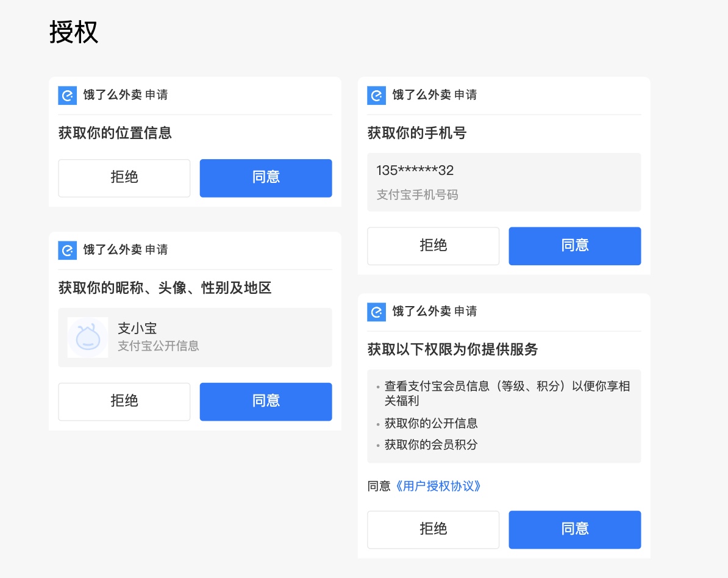The height and width of the screenshot is (578, 728).
Task: Click the 获取你的位置信息 title
Action: [x=115, y=134]
